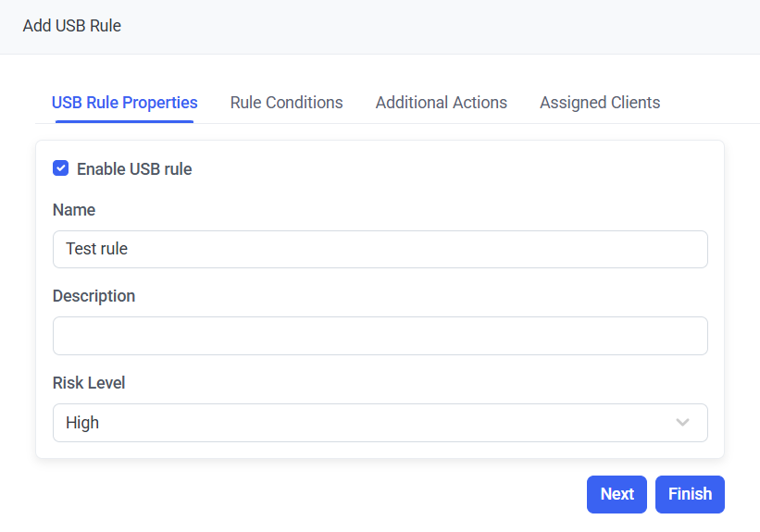
Task: Click the right end of Description box
Action: (x=690, y=336)
